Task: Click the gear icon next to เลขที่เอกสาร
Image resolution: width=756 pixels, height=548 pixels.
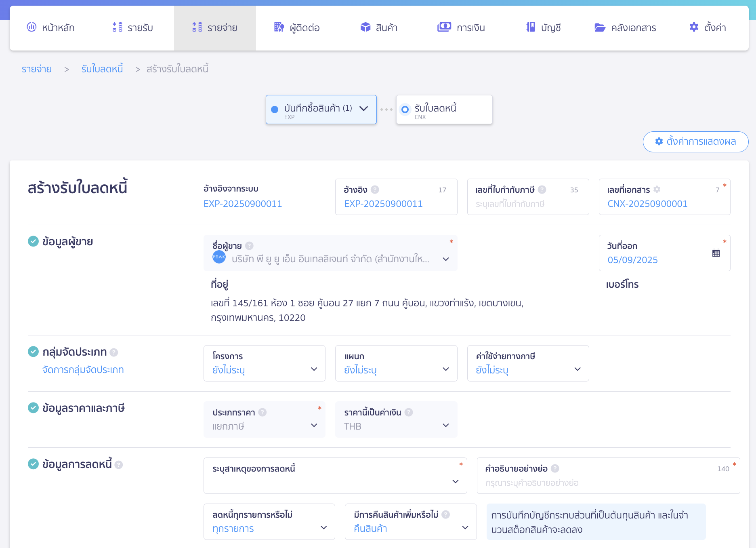Action: (657, 190)
